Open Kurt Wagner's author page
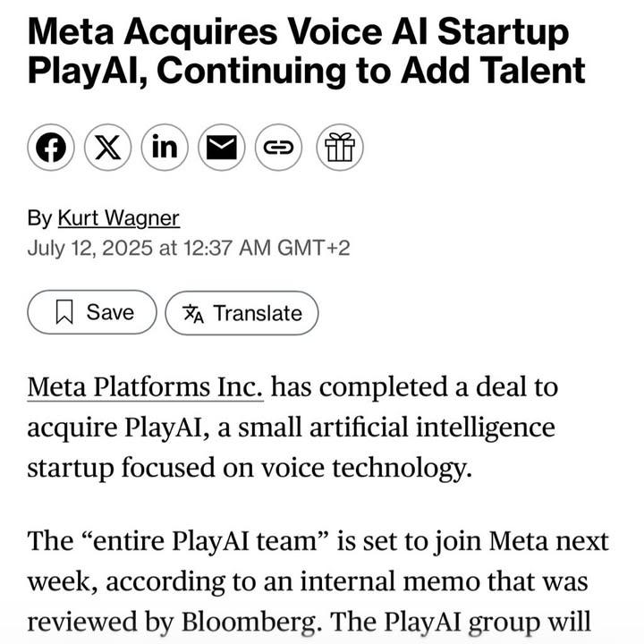Screen dimensions: 644x644 coord(118,217)
